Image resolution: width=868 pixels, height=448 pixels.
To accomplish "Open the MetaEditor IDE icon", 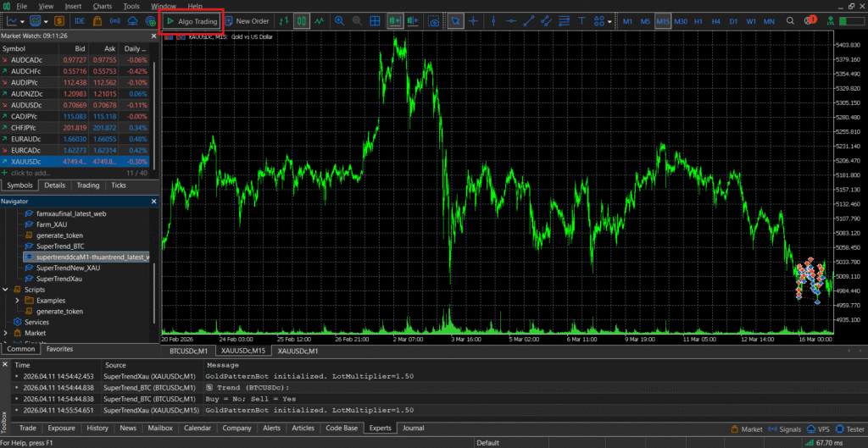I will pyautogui.click(x=80, y=20).
